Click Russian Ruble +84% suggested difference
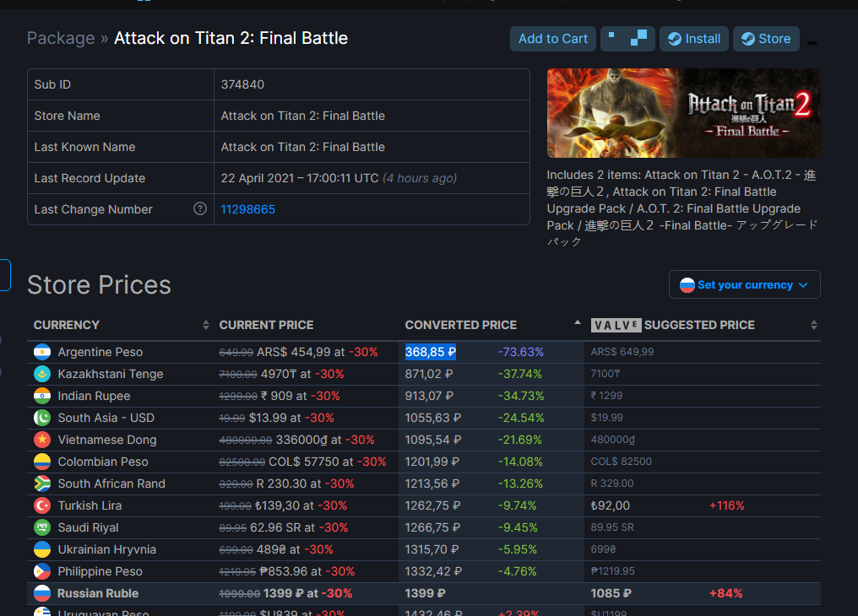The image size is (858, 616). [x=725, y=593]
